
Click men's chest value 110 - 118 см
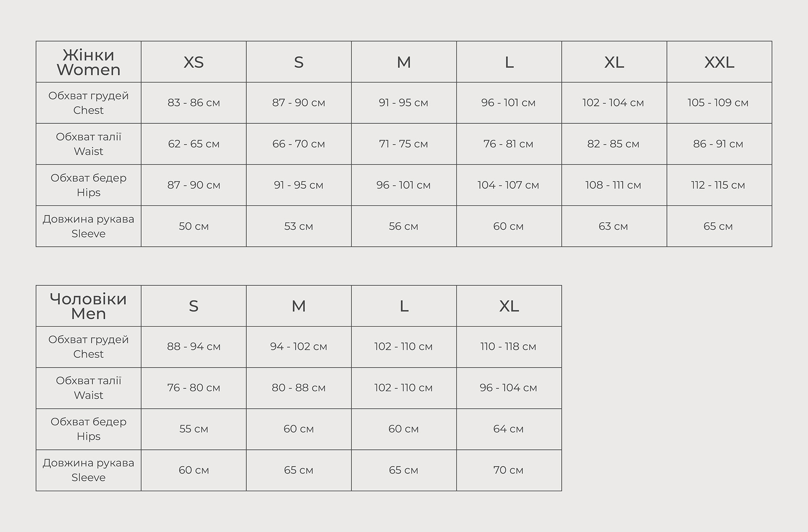(508, 347)
